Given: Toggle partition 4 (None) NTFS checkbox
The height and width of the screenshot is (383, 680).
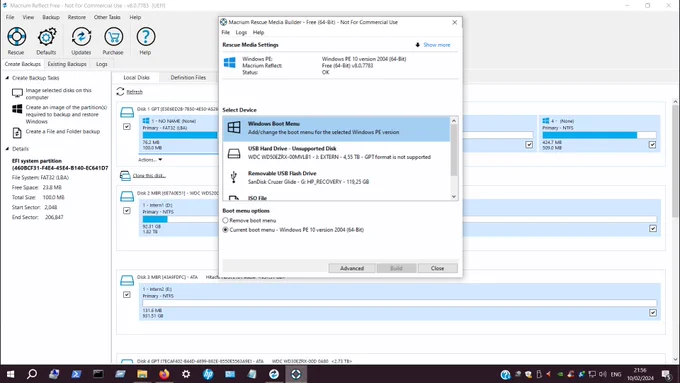Looking at the screenshot, I should pyautogui.click(x=652, y=145).
